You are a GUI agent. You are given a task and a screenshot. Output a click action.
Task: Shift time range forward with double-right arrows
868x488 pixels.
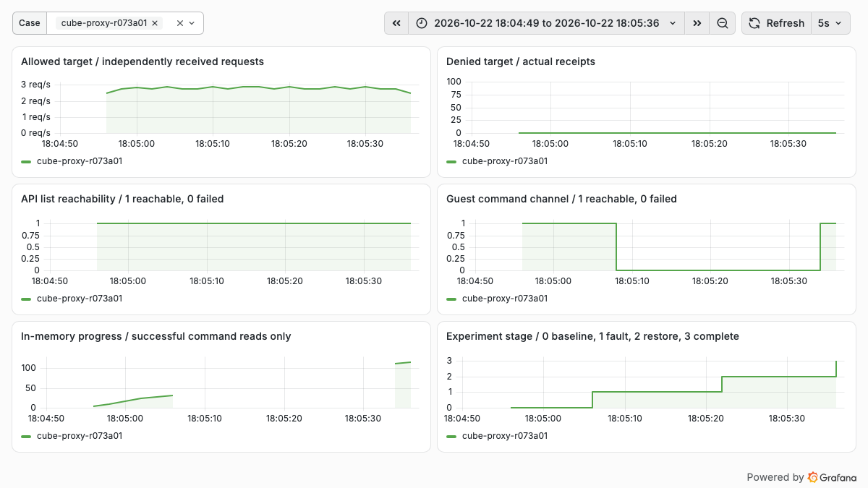click(x=697, y=23)
